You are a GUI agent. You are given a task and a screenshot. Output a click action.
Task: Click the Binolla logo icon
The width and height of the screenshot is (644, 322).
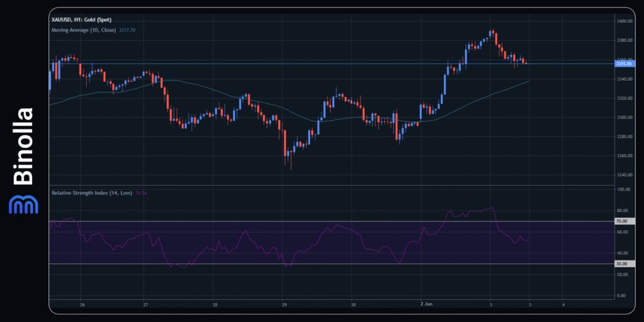[x=22, y=204]
